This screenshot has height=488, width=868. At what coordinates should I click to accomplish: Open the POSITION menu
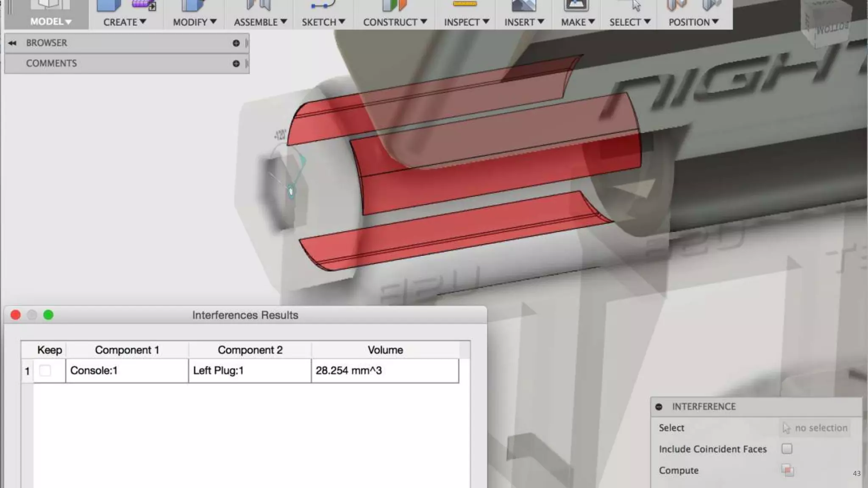point(693,22)
